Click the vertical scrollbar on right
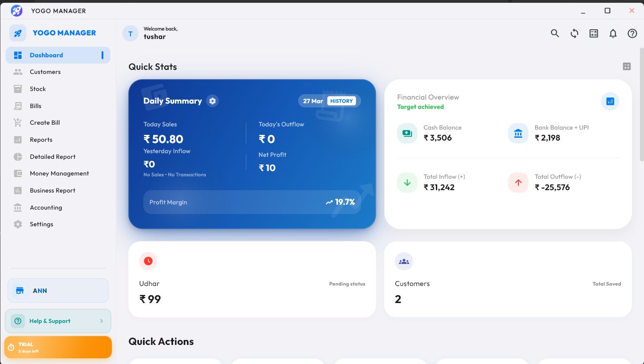 pyautogui.click(x=642, y=105)
